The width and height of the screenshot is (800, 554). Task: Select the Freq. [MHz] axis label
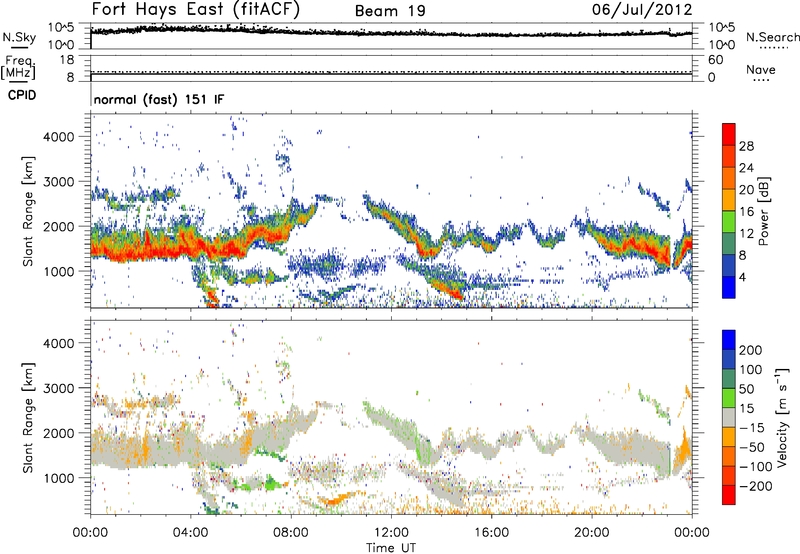[x=18, y=67]
